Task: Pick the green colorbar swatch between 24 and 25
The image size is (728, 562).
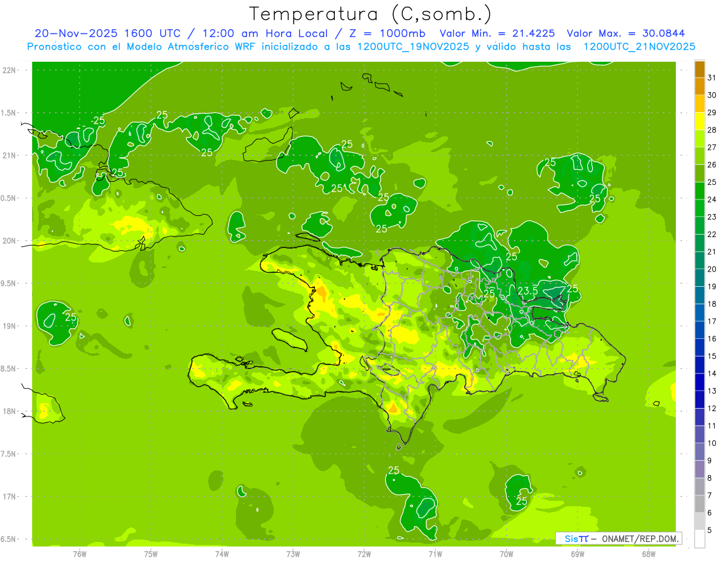Action: (x=699, y=191)
